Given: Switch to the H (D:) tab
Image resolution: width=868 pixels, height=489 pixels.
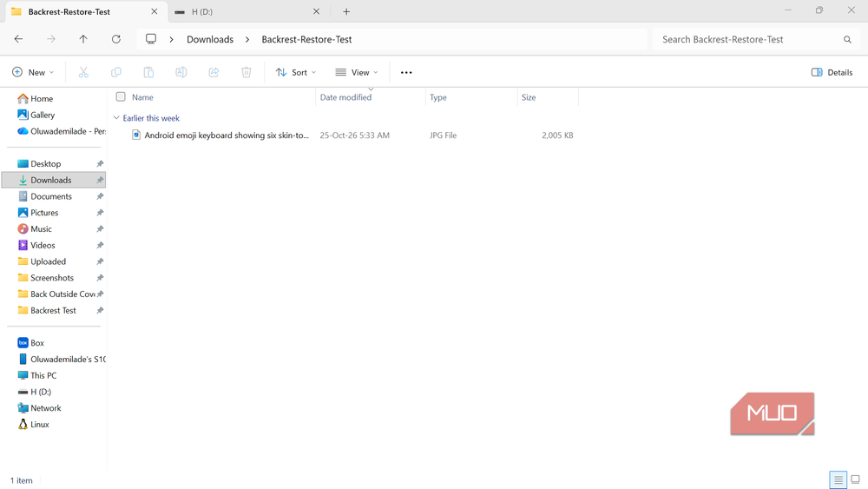Looking at the screenshot, I should [x=247, y=11].
